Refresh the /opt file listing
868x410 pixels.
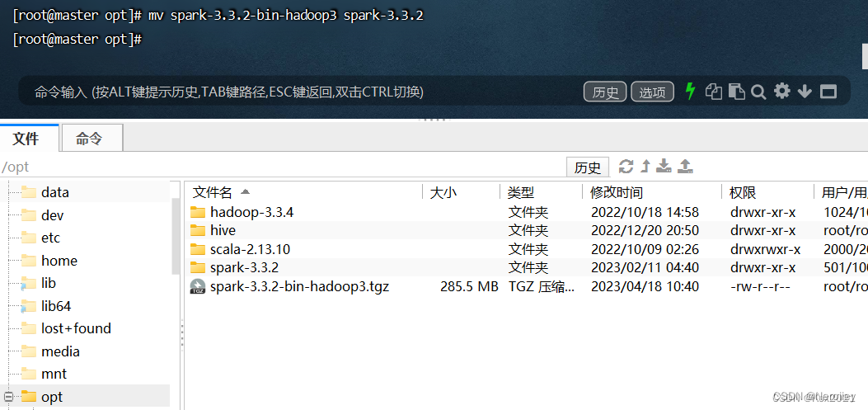626,166
